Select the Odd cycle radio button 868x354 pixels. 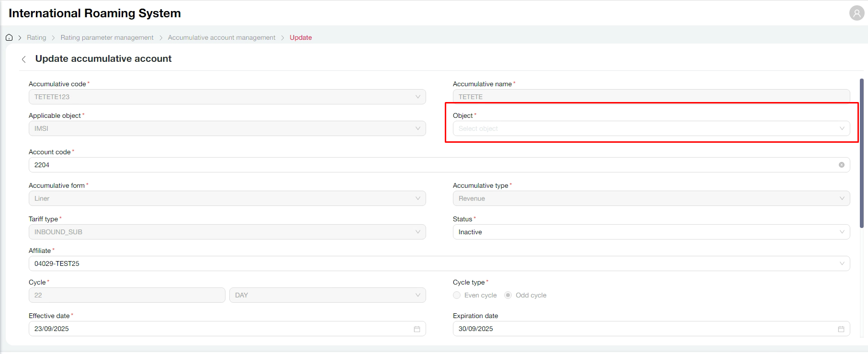tap(508, 295)
